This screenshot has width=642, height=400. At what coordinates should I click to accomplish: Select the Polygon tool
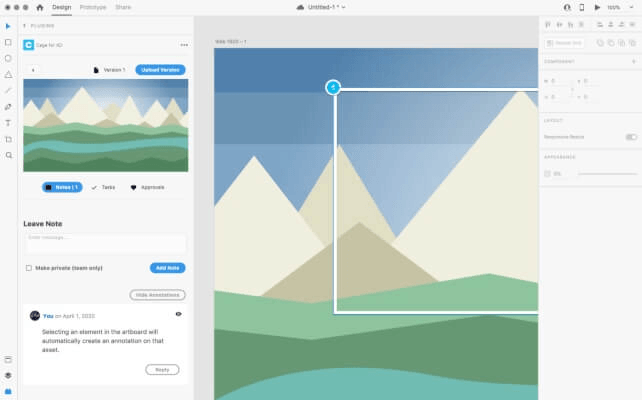tap(8, 75)
